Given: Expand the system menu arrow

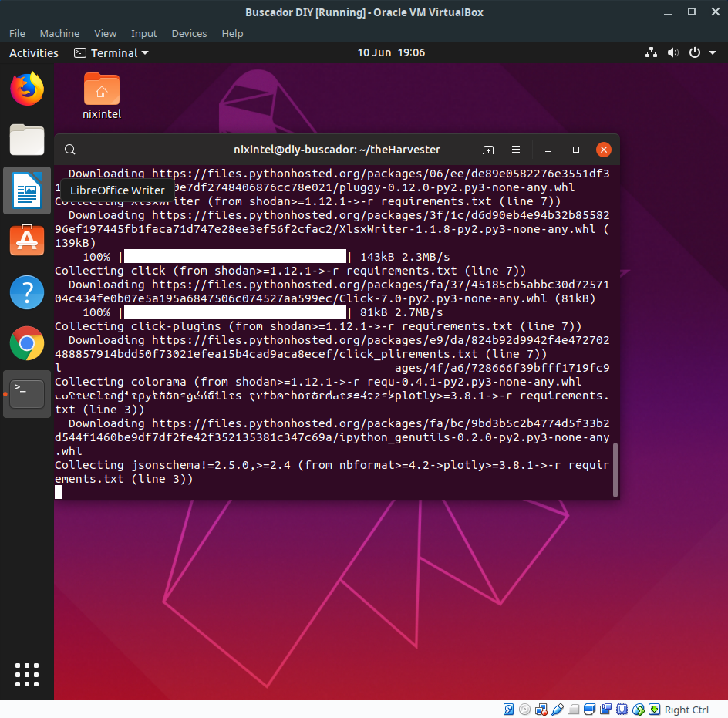Looking at the screenshot, I should [x=713, y=53].
